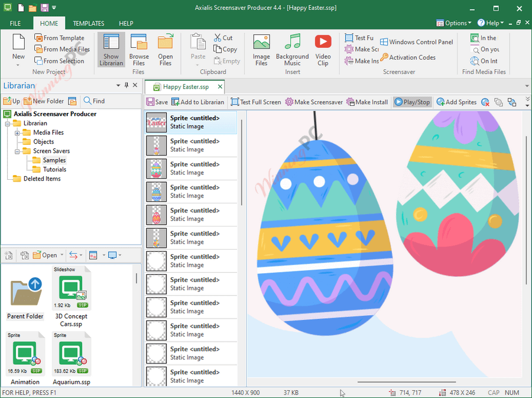Switch to the HOME ribbon tab
This screenshot has height=398, width=532.
[x=49, y=24]
